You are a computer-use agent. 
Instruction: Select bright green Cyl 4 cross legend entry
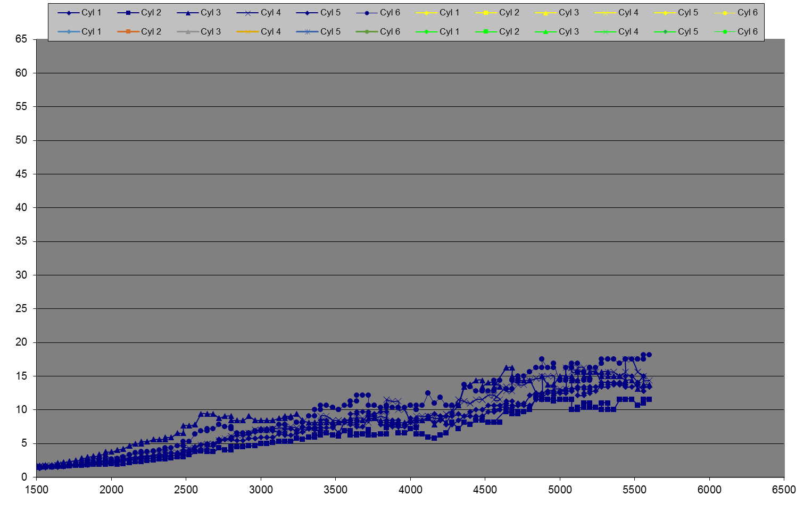(616, 32)
